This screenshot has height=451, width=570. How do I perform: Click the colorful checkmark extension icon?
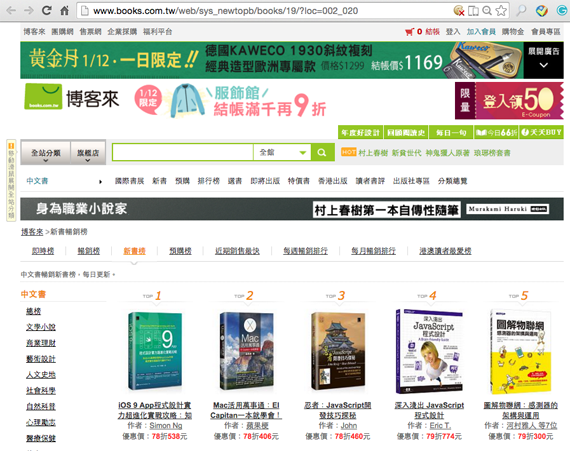[x=542, y=11]
